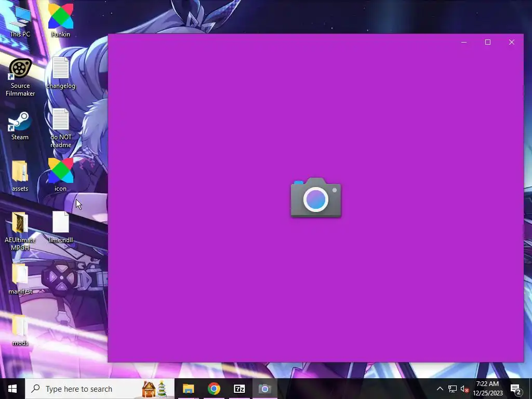Open the Windows Start menu
The height and width of the screenshot is (399, 532).
12,389
